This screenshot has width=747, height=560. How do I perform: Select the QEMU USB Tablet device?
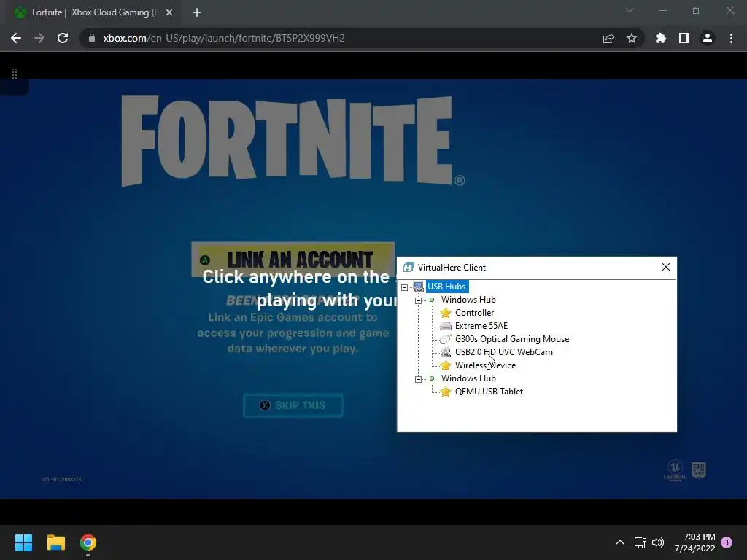coord(489,392)
